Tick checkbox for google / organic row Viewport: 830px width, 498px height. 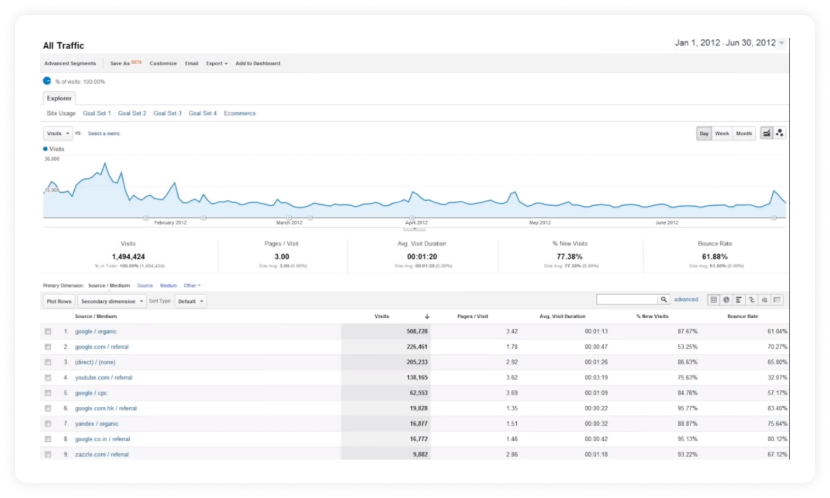pyautogui.click(x=48, y=331)
